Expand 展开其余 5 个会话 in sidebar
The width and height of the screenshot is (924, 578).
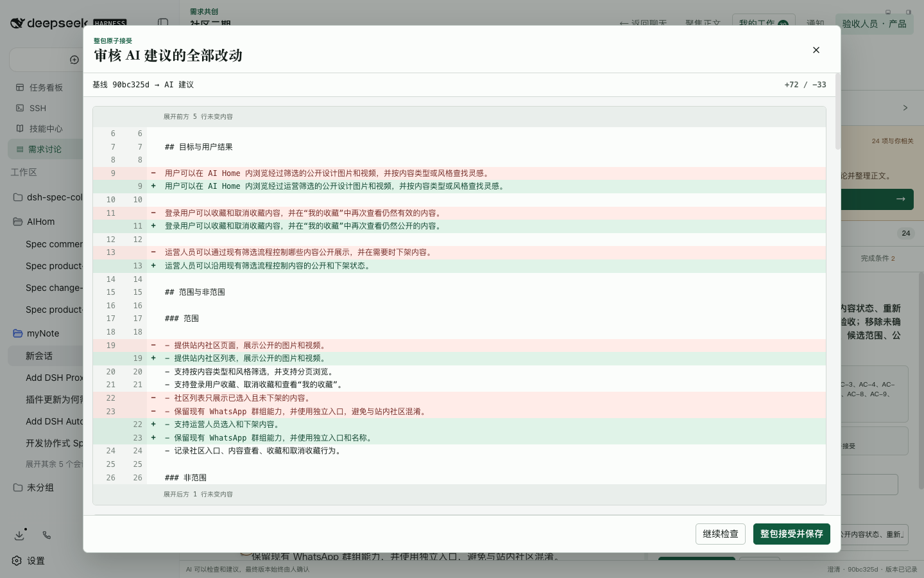[x=54, y=464]
